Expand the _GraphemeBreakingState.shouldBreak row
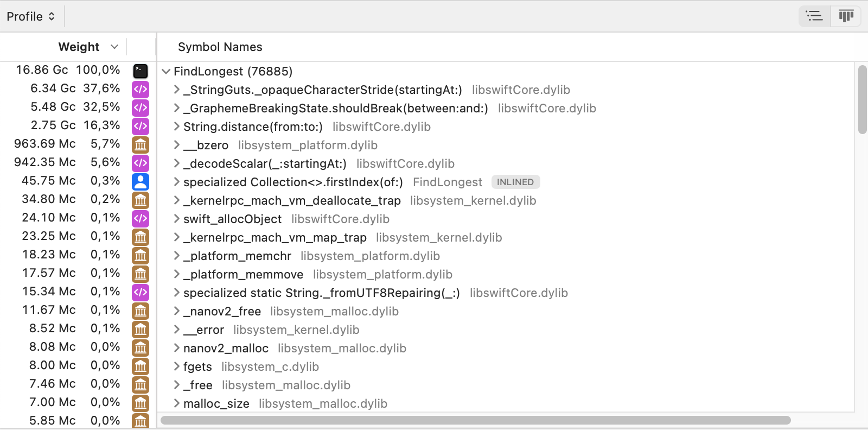The height and width of the screenshot is (430, 868). (176, 108)
